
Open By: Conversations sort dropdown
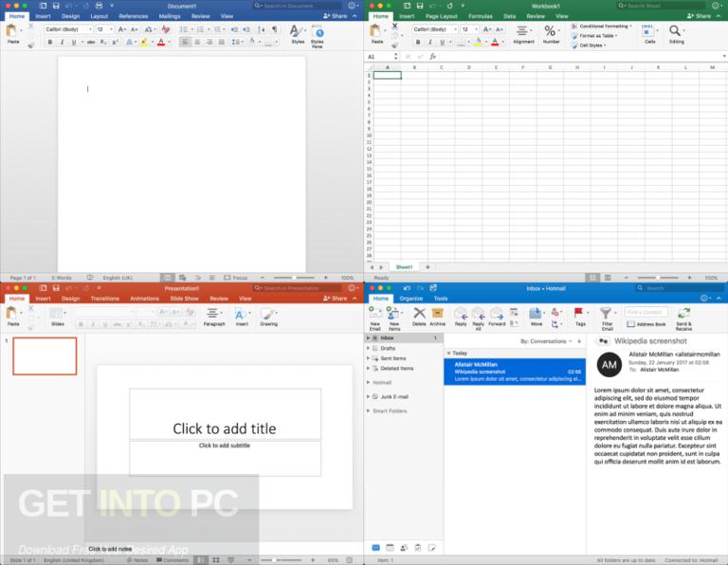tap(546, 341)
